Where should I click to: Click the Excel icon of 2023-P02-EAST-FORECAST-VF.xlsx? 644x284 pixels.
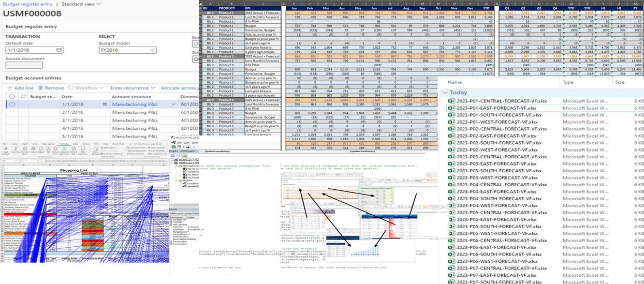451,136
